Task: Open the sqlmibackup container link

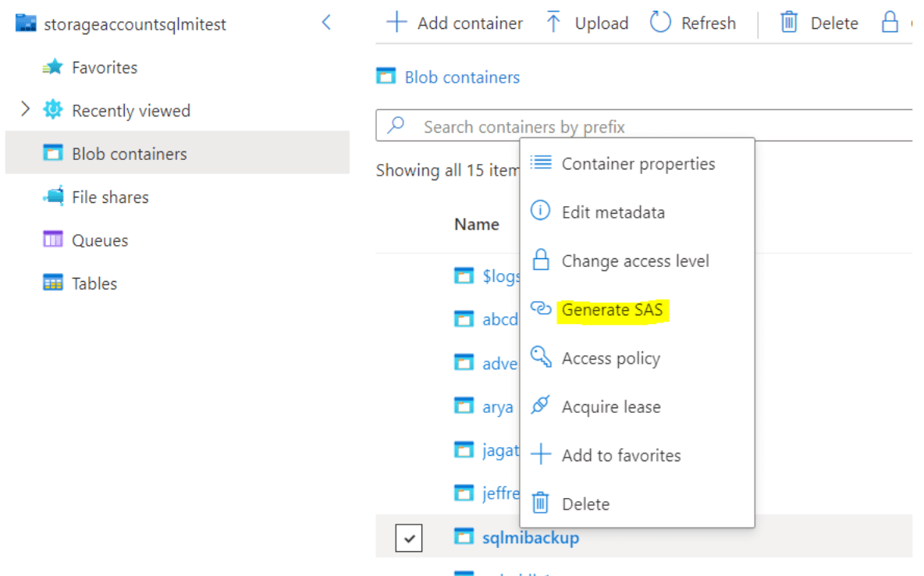Action: (x=531, y=537)
